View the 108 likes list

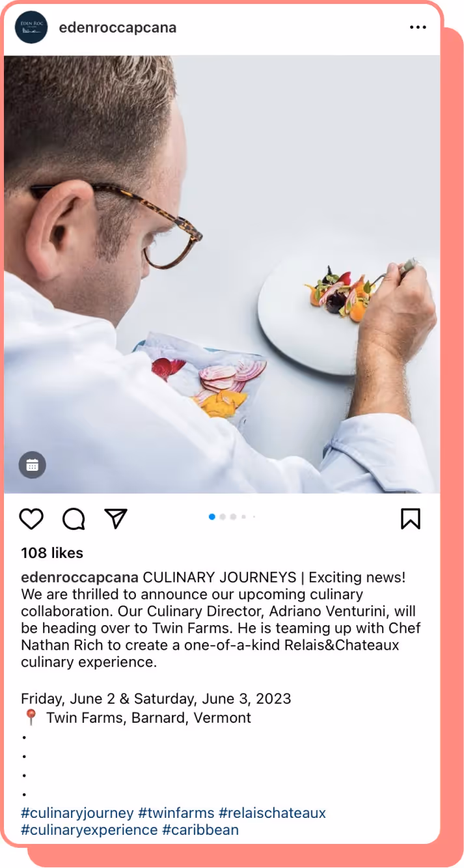coord(52,553)
